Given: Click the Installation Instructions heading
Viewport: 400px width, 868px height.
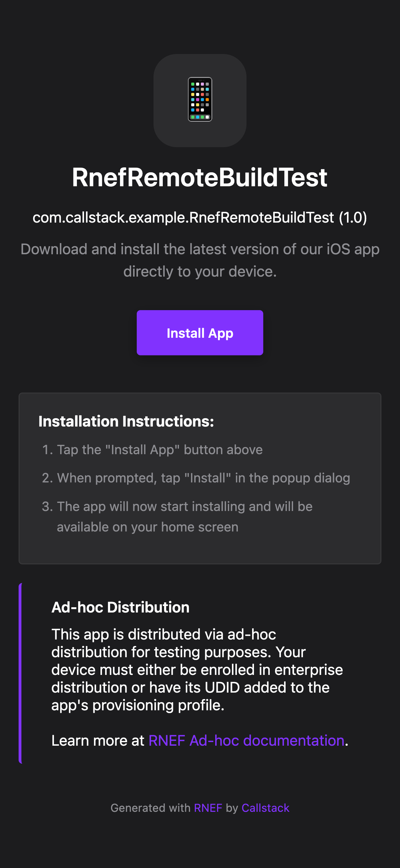Looking at the screenshot, I should click(126, 421).
